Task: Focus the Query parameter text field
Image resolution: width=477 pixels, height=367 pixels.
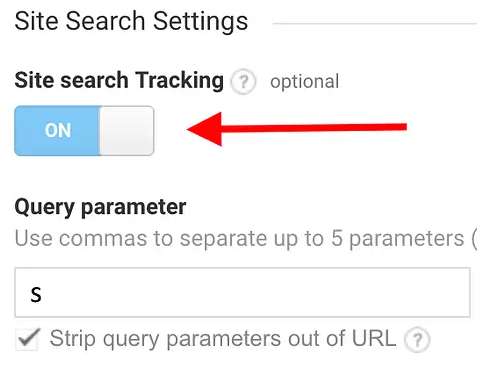Action: (242, 292)
